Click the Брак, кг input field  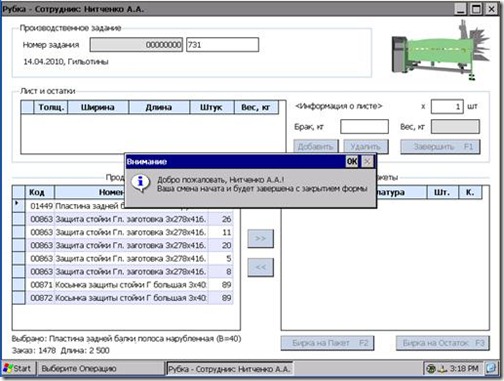364,127
